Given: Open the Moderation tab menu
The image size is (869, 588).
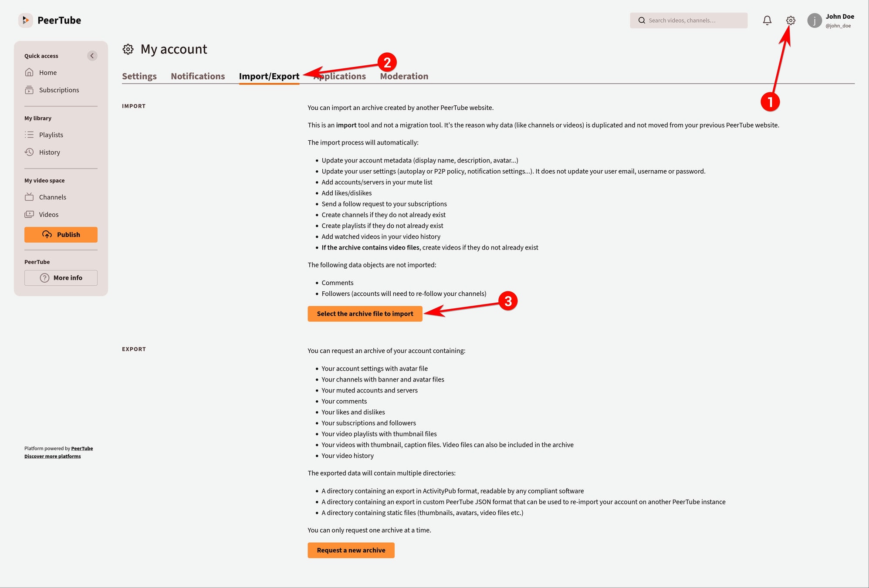Looking at the screenshot, I should [x=404, y=75].
